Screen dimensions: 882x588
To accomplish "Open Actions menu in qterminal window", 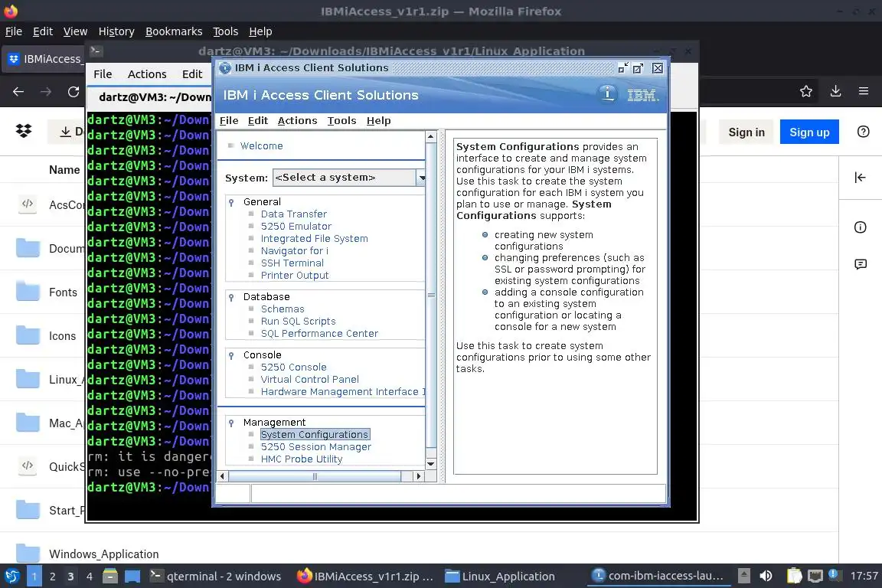I will click(x=147, y=74).
